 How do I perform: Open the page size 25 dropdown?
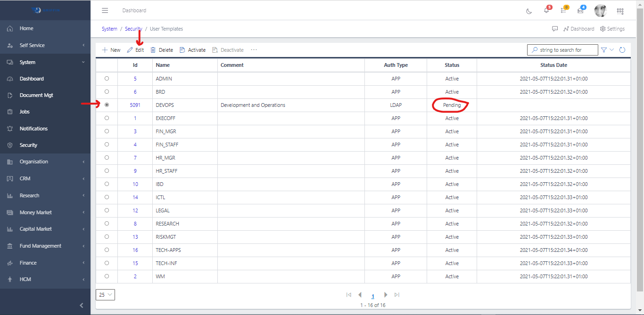click(x=105, y=295)
